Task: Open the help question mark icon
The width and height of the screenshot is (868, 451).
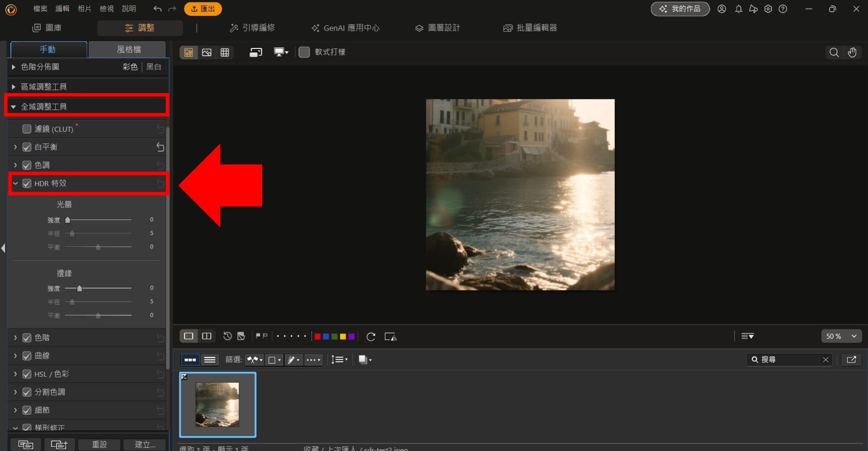Action: tap(783, 9)
